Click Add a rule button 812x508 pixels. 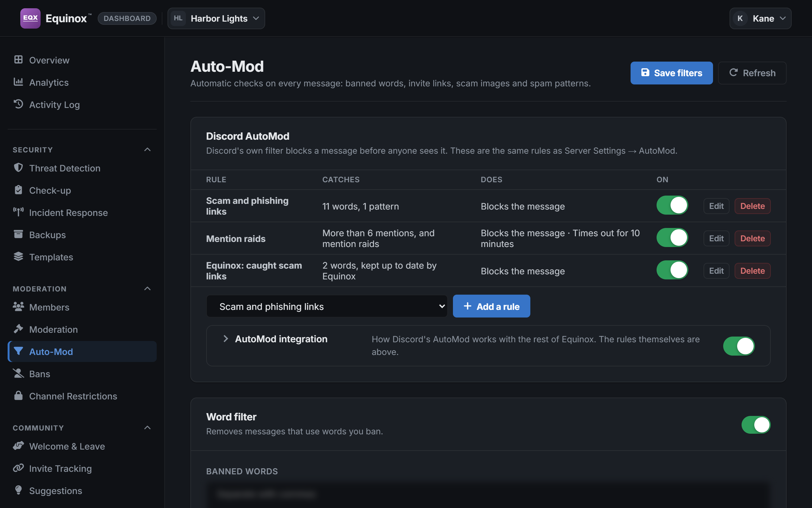coord(491,306)
